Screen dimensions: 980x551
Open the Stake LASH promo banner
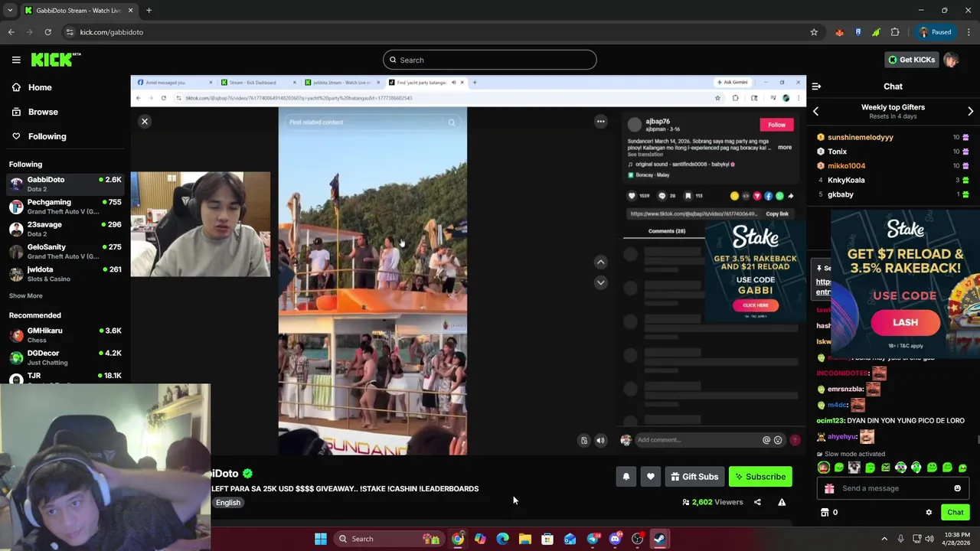(904, 284)
